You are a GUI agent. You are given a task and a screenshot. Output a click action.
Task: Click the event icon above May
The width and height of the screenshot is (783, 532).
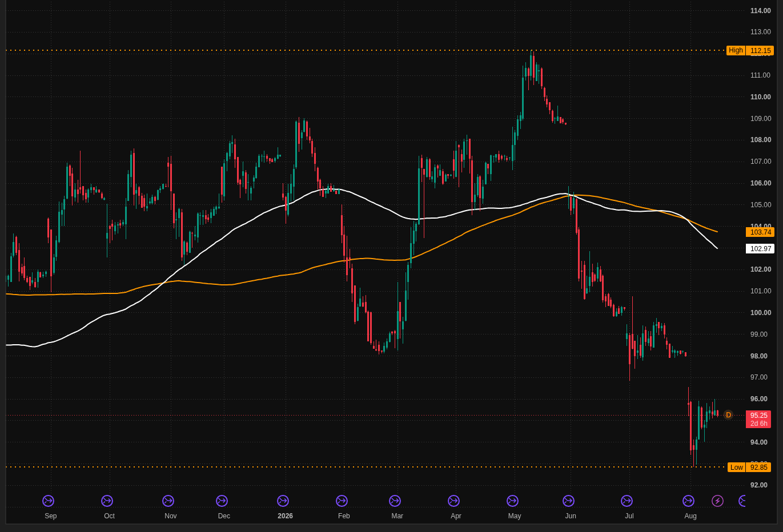click(512, 501)
